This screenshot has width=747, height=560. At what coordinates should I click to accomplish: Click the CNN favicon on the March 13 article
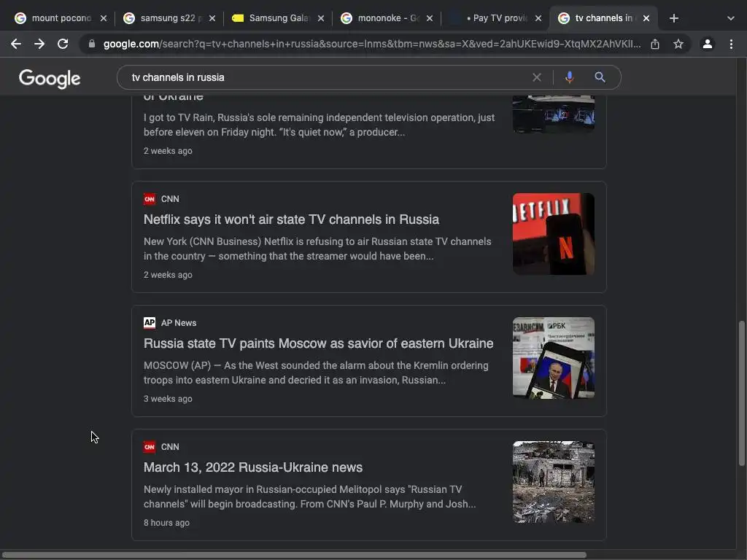coord(150,447)
